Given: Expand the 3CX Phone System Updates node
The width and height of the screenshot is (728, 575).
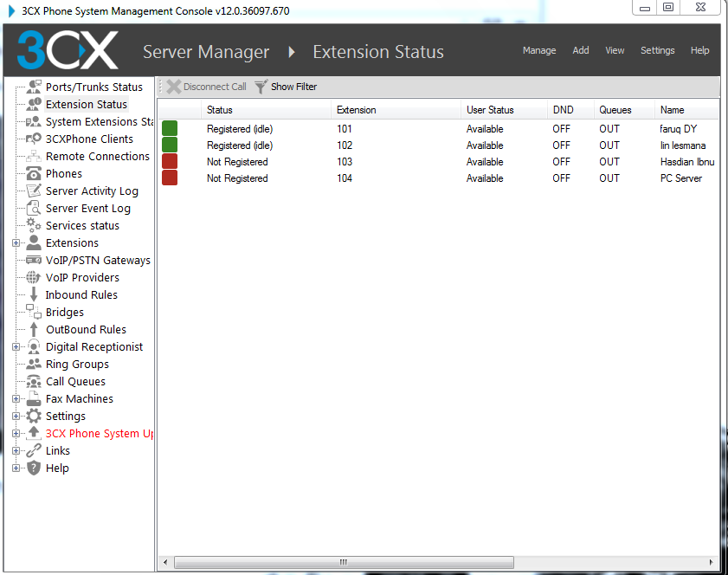Looking at the screenshot, I should (x=16, y=433).
